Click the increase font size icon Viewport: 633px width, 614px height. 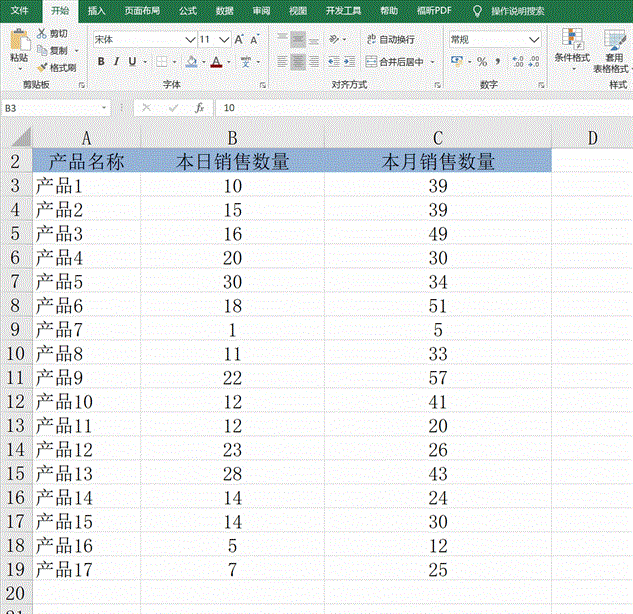(239, 39)
